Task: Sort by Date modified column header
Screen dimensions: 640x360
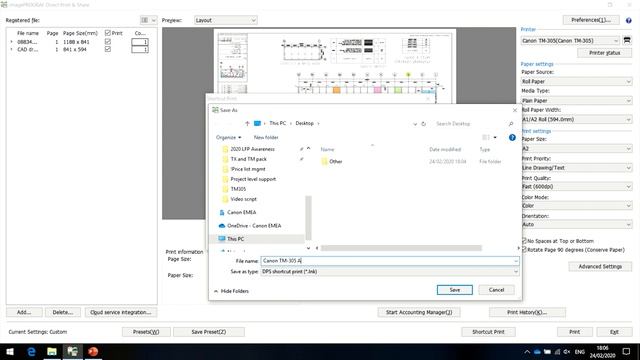Action: coord(445,149)
